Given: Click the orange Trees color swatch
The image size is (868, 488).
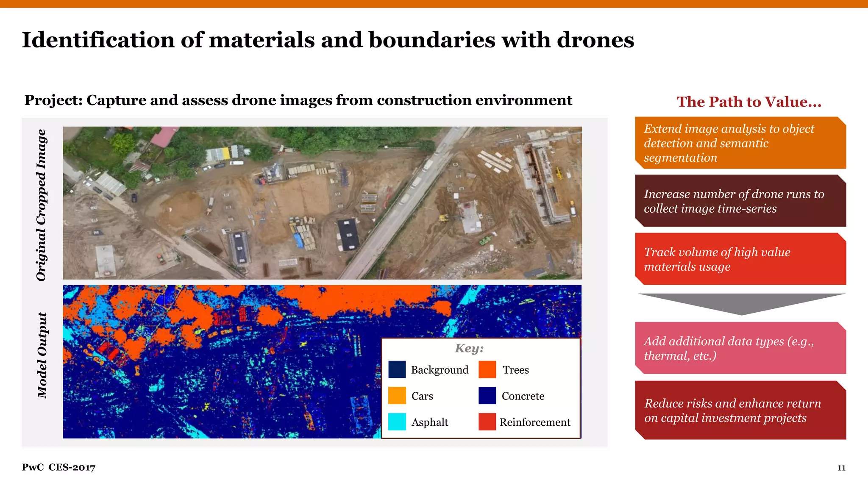Looking at the screenshot, I should tap(487, 369).
